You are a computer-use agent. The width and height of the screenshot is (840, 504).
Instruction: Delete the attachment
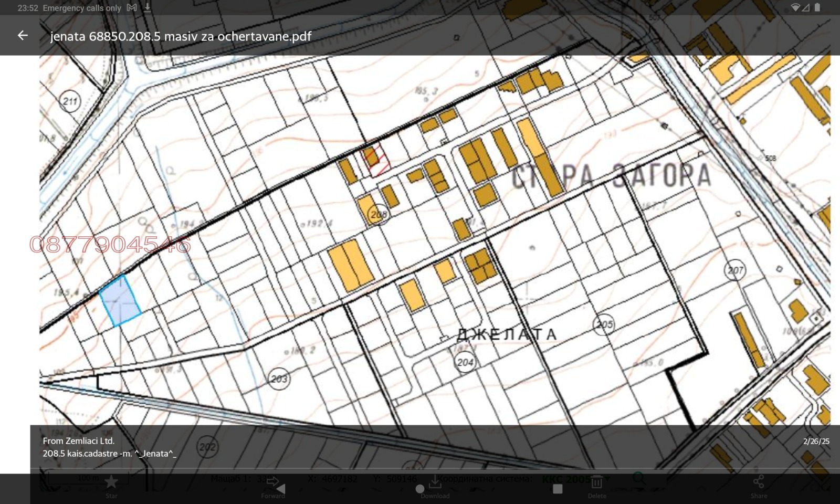597,486
